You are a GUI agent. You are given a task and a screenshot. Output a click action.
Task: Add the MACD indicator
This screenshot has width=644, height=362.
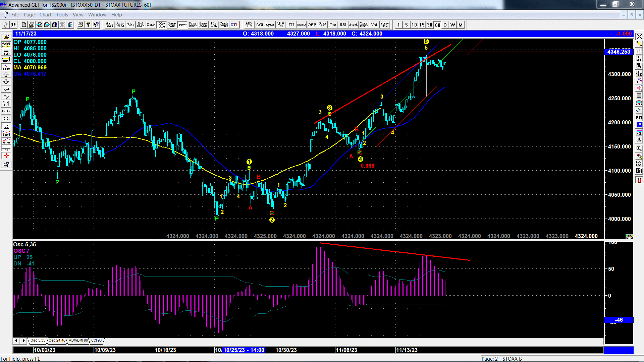point(302,25)
